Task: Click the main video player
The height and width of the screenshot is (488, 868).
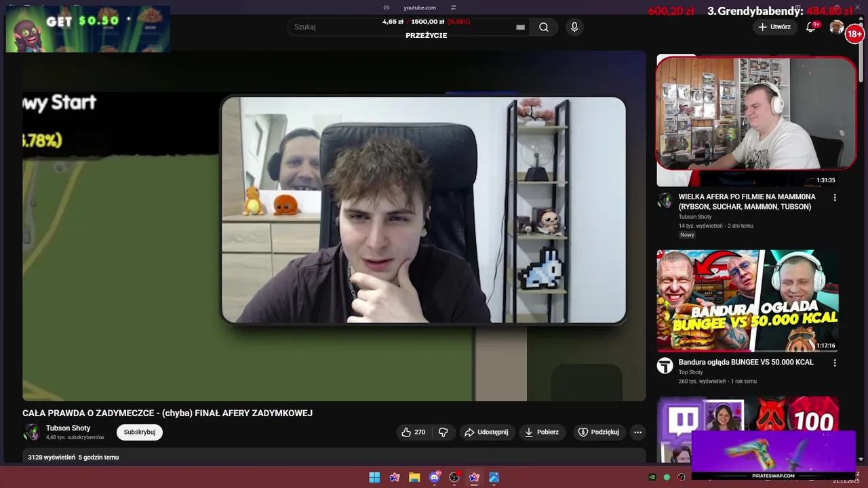Action: 334,226
